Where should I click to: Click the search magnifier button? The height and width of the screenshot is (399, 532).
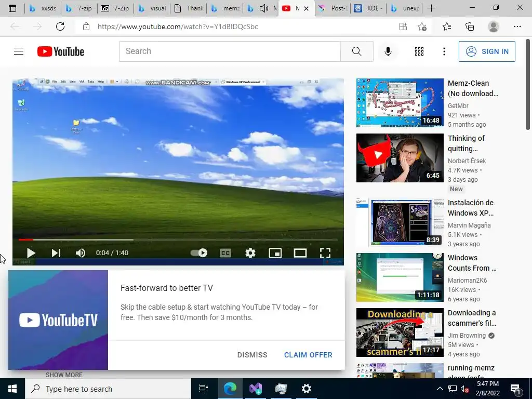tap(356, 51)
